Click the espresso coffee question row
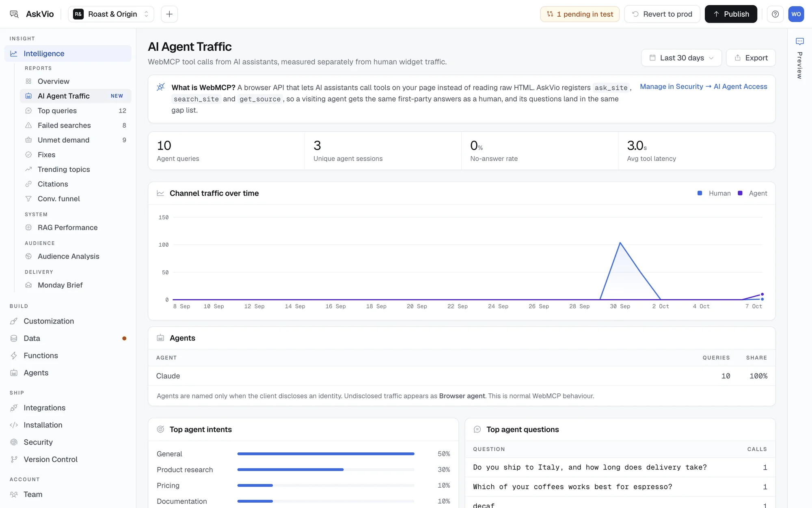812x508 pixels. pos(620,487)
